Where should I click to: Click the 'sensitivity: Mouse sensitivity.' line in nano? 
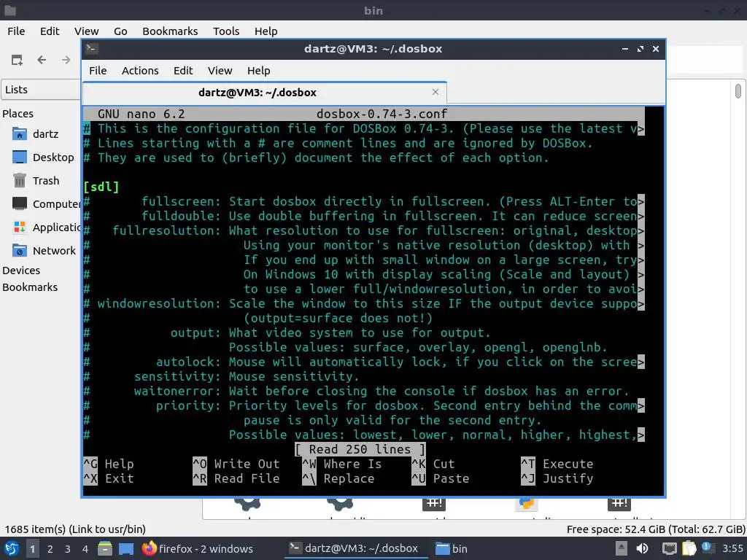pyautogui.click(x=221, y=376)
